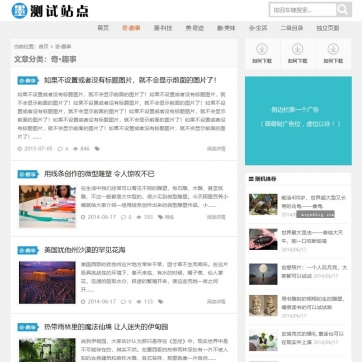Open the 二级目录 menu item
The width and height of the screenshot is (362, 362).
[292, 28]
